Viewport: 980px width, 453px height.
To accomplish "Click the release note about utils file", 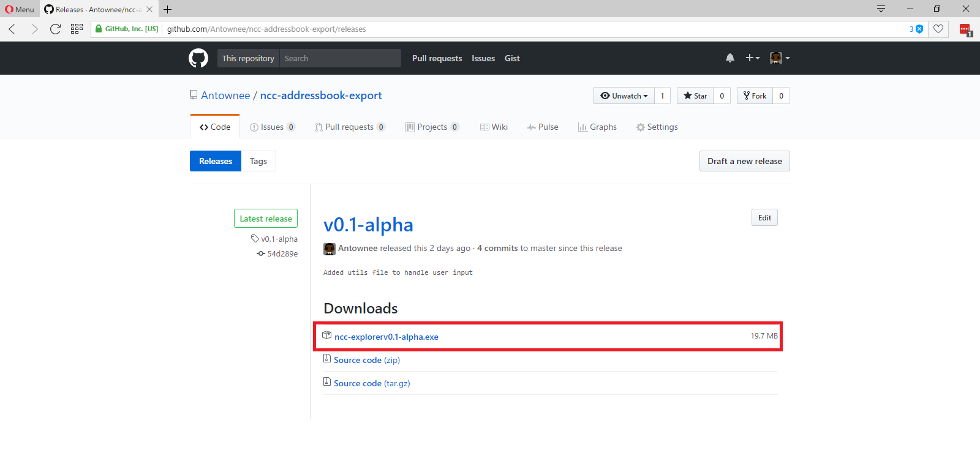I will (398, 272).
